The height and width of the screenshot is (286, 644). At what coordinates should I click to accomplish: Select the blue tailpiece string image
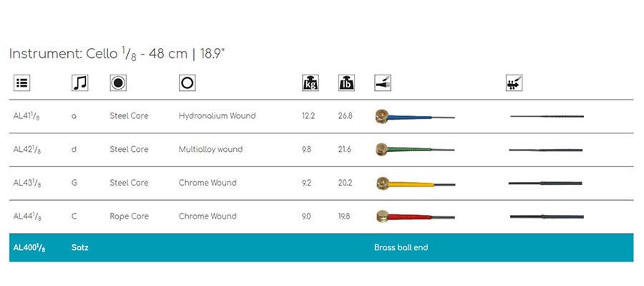click(415, 116)
